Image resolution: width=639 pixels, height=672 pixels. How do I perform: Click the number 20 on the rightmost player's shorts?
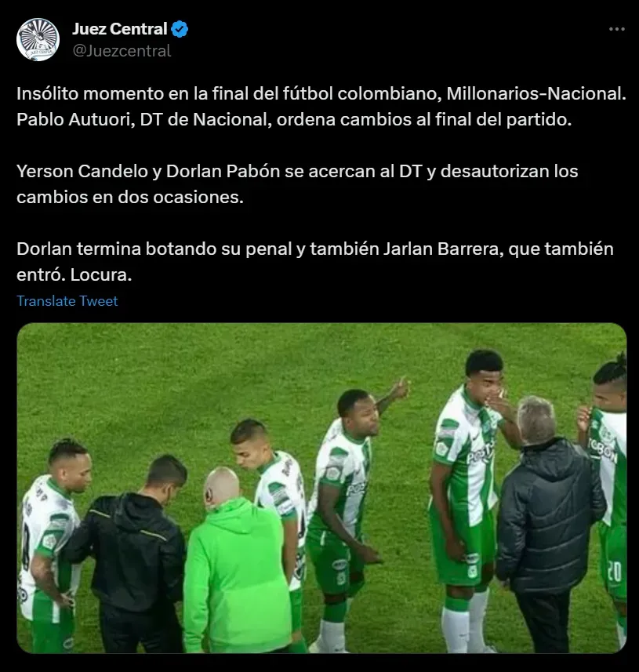point(614,572)
